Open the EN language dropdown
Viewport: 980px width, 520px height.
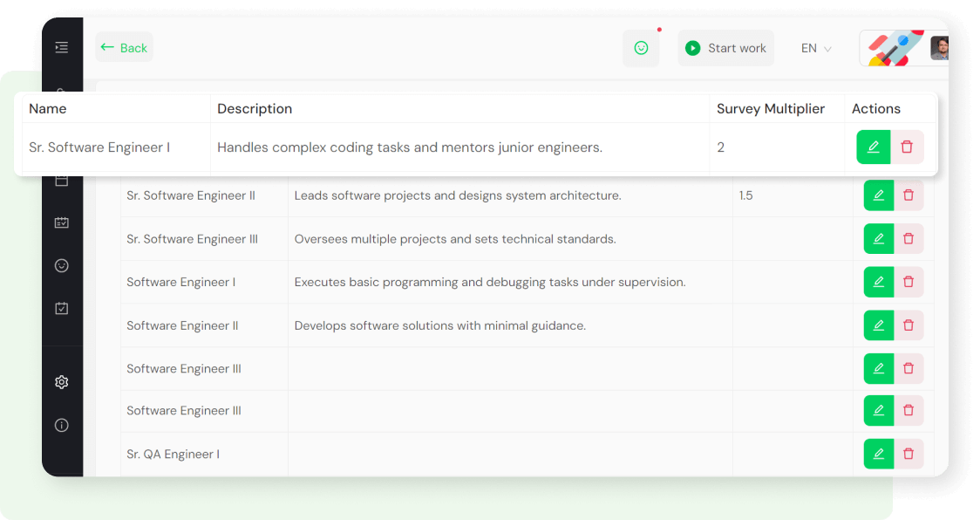tap(807, 48)
